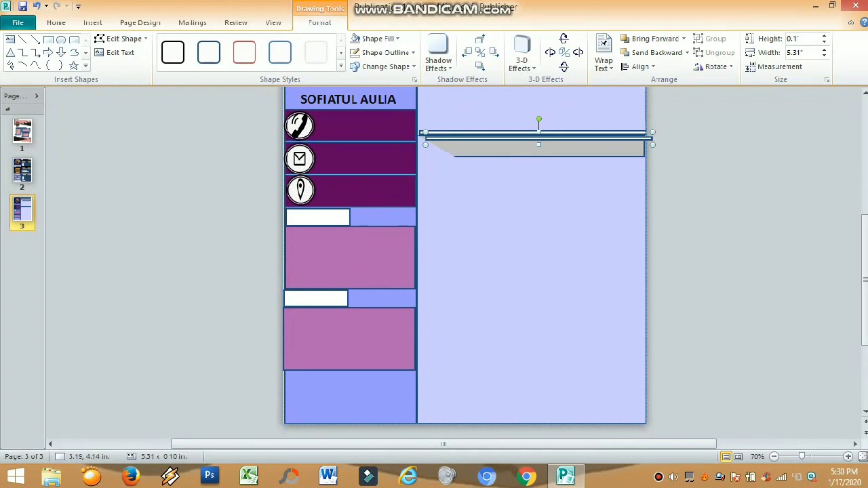Image resolution: width=868 pixels, height=488 pixels.
Task: Pick the down arrow shape in gallery
Action: (61, 52)
